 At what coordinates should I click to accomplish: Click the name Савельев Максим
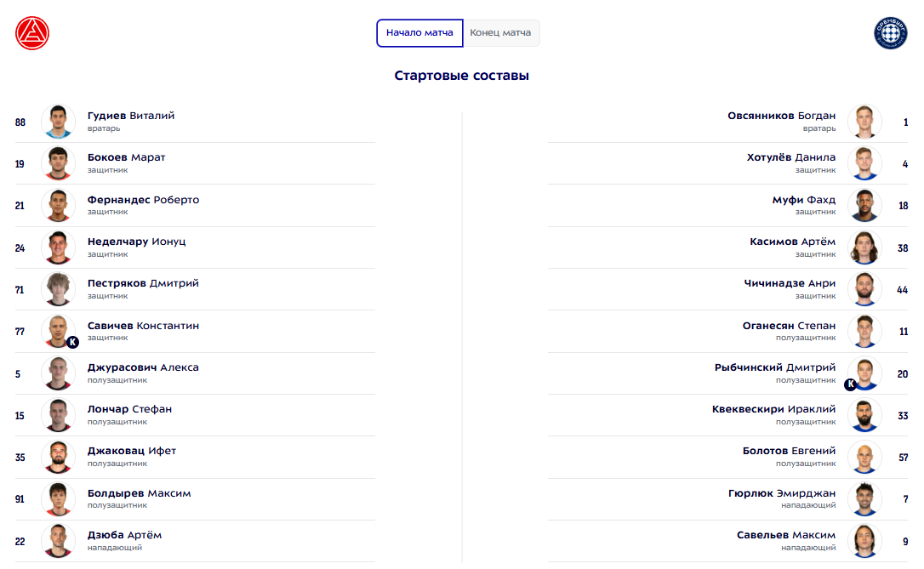[786, 535]
